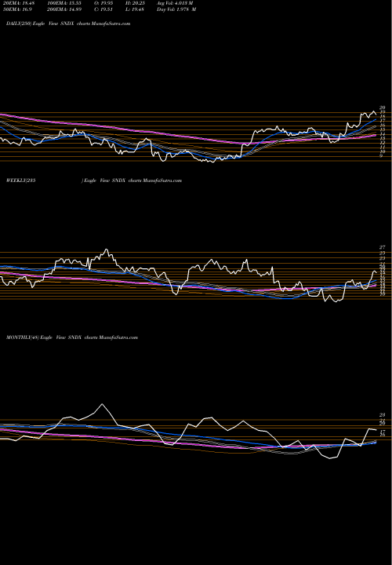The height and width of the screenshot is (565, 392).
Task: Click price level 28 on the monthly chart axis
Action: point(383,415)
